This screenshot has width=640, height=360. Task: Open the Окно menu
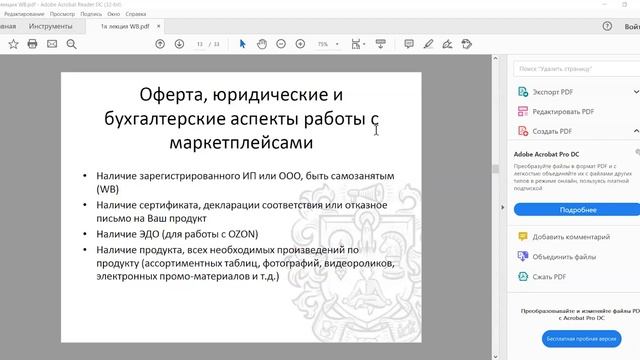[113, 14]
